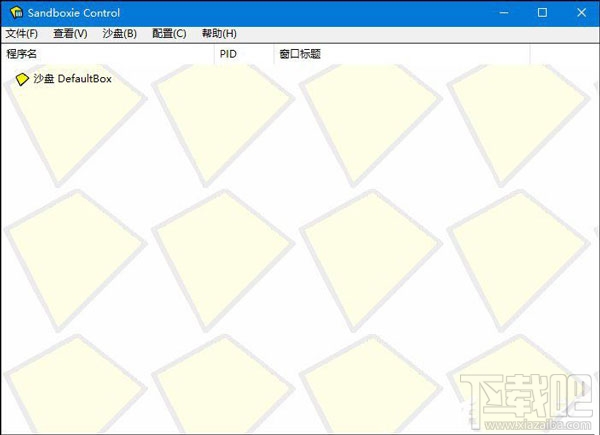Select the 沙盘 DefaultBox tree row
The width and height of the screenshot is (600, 435).
64,79
